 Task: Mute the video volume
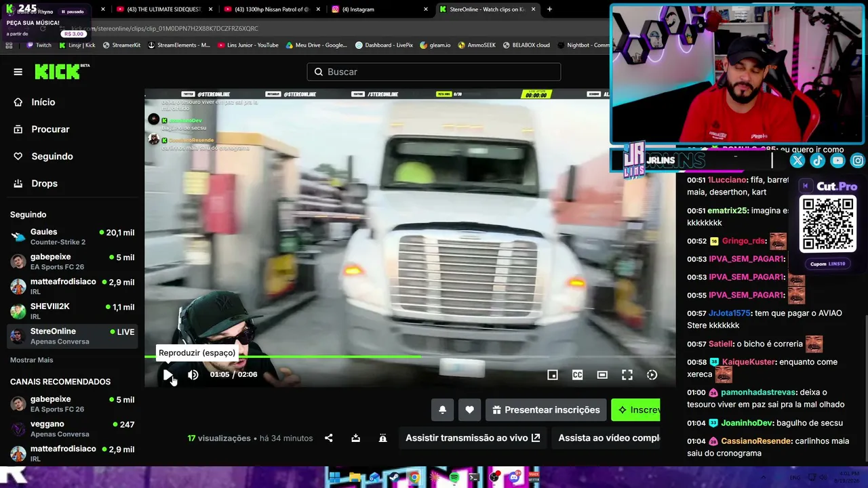(x=193, y=375)
